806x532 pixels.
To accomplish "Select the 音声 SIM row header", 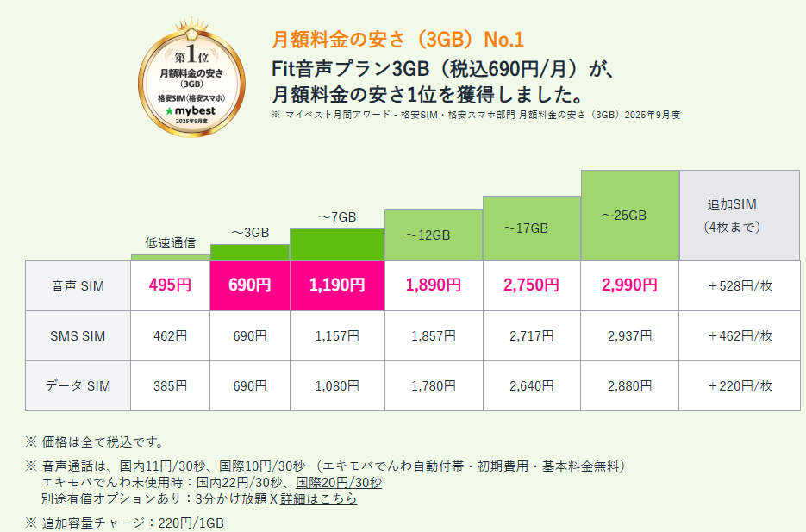I will coord(78,285).
